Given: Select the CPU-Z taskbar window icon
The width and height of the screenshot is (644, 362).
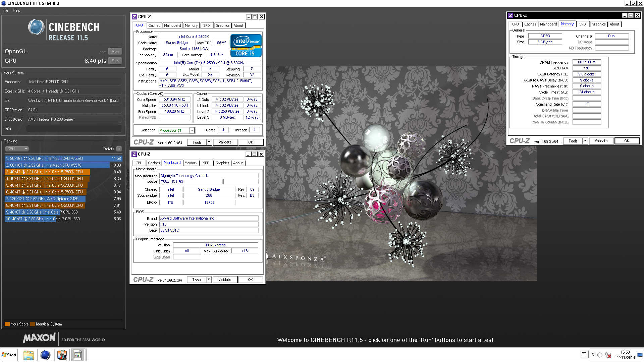Looking at the screenshot, I should pos(78,355).
